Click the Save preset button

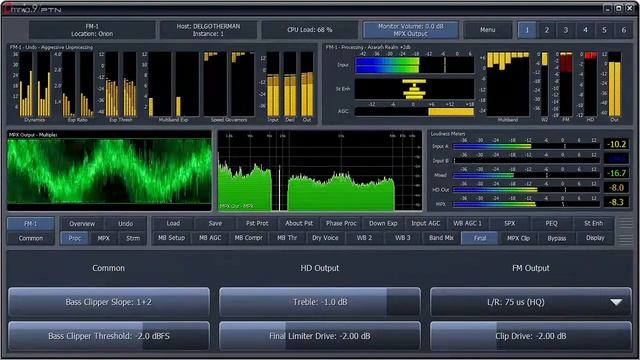[x=215, y=223]
